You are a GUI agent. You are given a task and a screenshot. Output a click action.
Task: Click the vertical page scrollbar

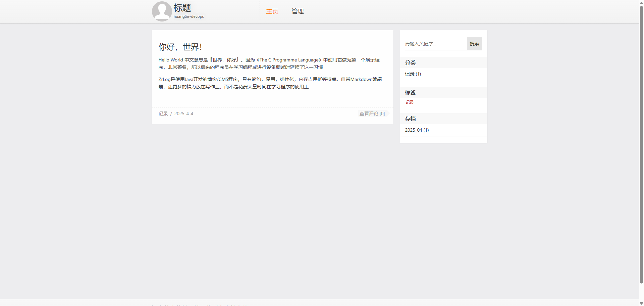coord(641,144)
